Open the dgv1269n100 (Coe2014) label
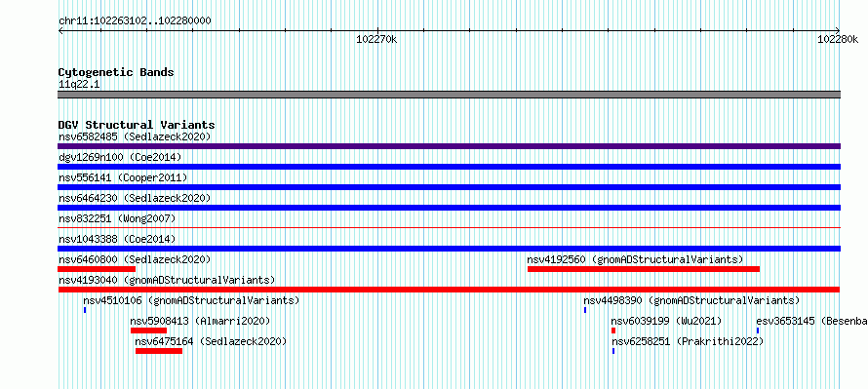 pyautogui.click(x=120, y=157)
